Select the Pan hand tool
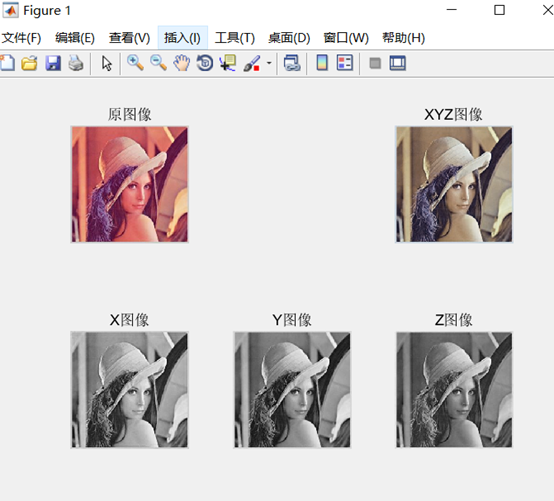The width and height of the screenshot is (554, 501). [x=182, y=63]
